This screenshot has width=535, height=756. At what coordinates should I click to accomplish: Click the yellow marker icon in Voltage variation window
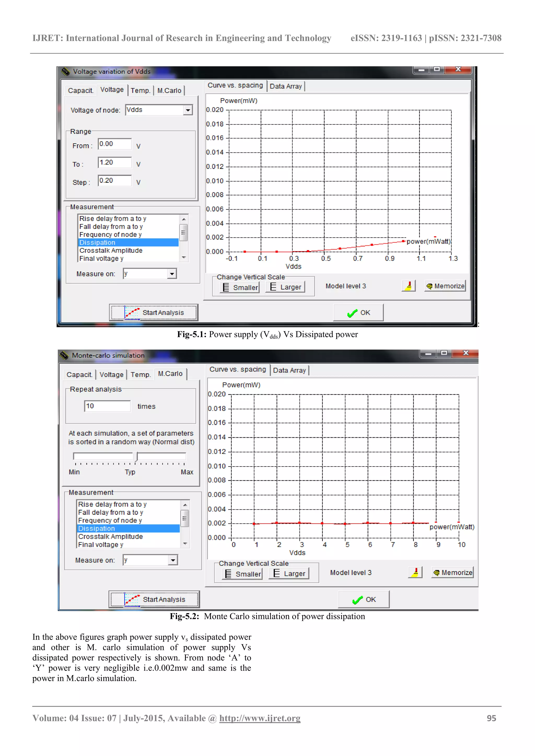click(x=409, y=286)
